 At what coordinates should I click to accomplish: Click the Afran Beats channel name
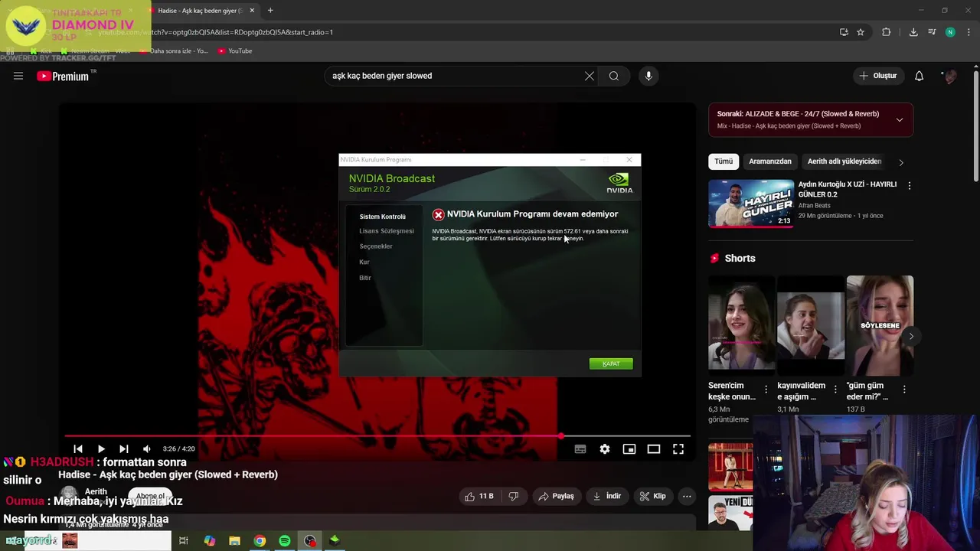(x=814, y=205)
